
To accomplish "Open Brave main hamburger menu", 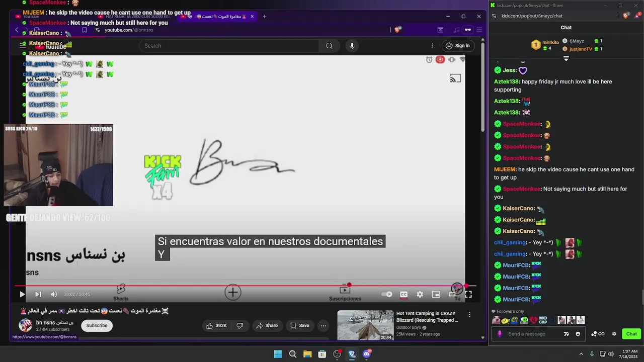I will click(479, 30).
